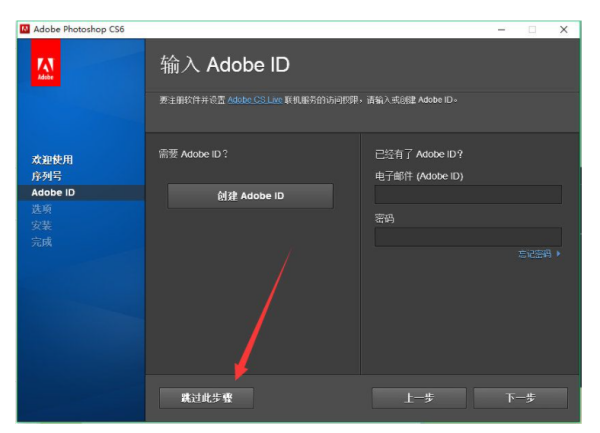Click the disabled maximize window button
The height and width of the screenshot is (433, 600).
click(532, 29)
